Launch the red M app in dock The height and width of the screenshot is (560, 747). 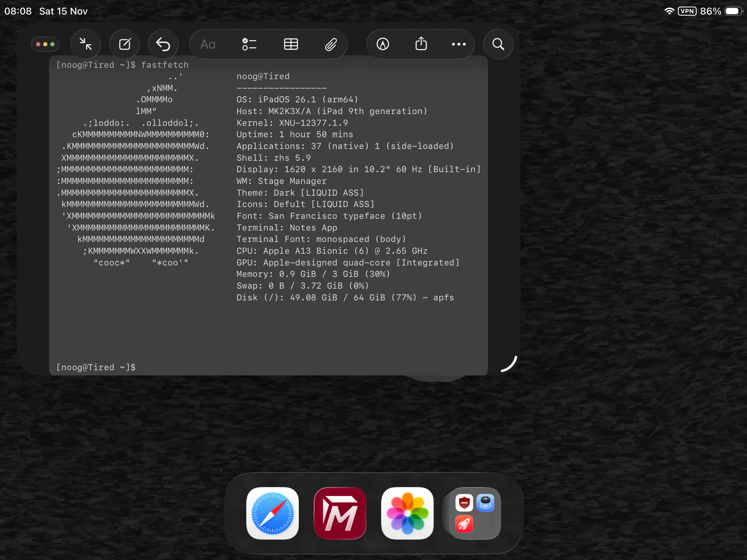[340, 513]
